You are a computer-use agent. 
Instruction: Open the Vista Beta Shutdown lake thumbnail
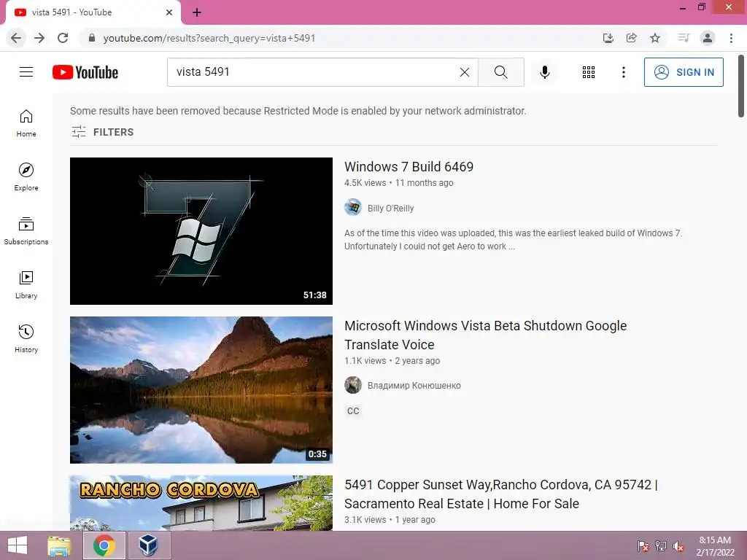point(201,390)
